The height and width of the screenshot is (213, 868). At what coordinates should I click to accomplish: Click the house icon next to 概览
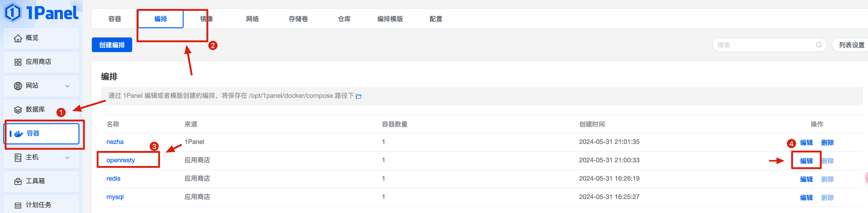(18, 38)
